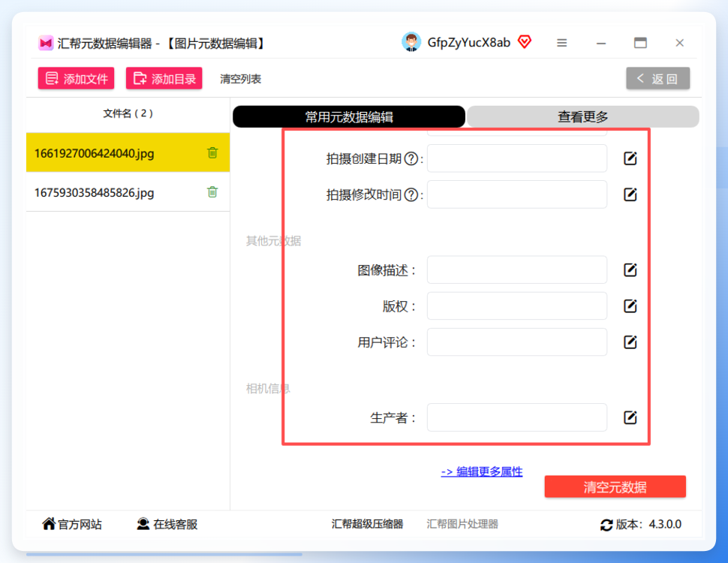Open the hamburger menu in title bar

pyautogui.click(x=562, y=43)
